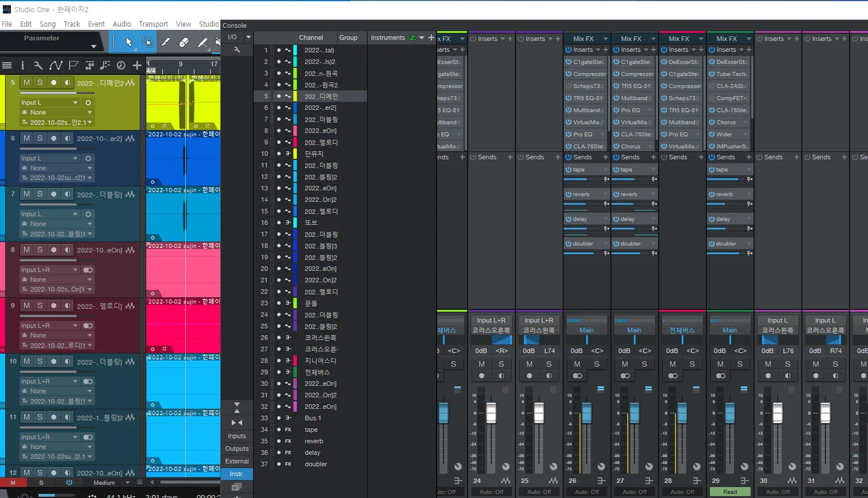This screenshot has width=868, height=498.
Task: Show automation curve icon
Action: pos(56,66)
